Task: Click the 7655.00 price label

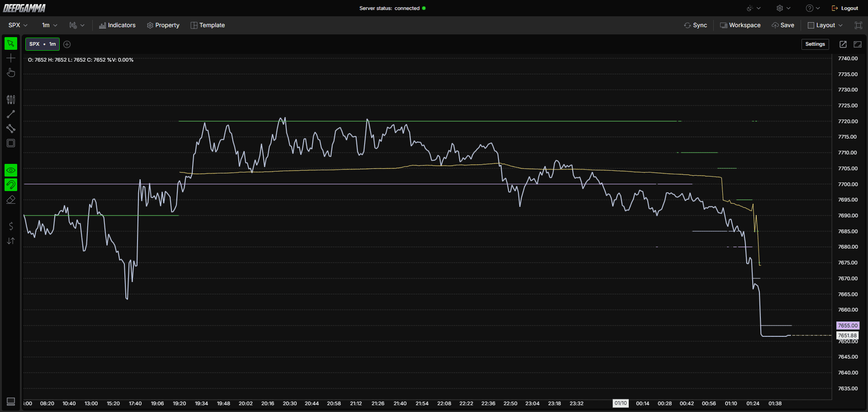Action: [x=848, y=326]
